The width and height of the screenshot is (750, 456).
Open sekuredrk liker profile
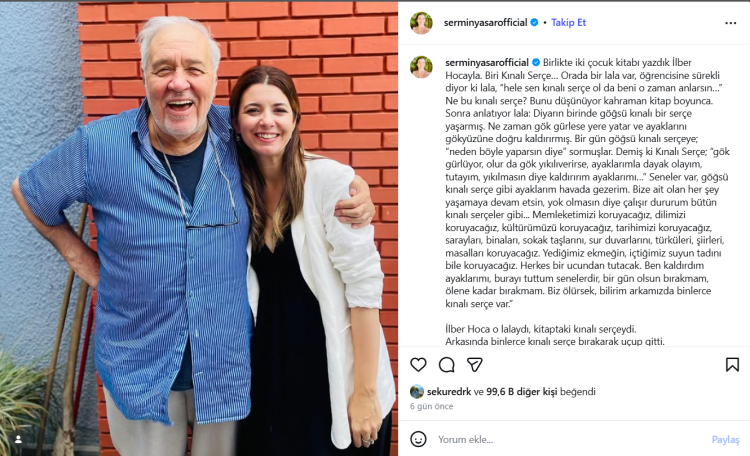(x=449, y=391)
